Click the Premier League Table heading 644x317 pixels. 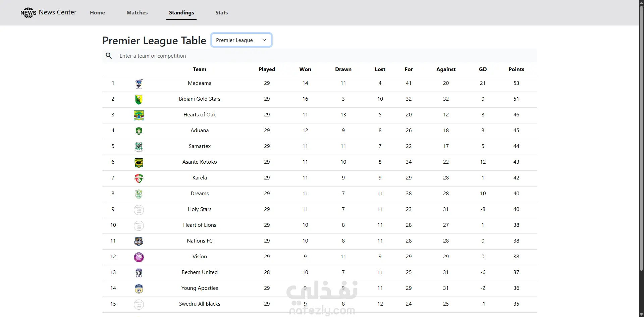click(154, 41)
